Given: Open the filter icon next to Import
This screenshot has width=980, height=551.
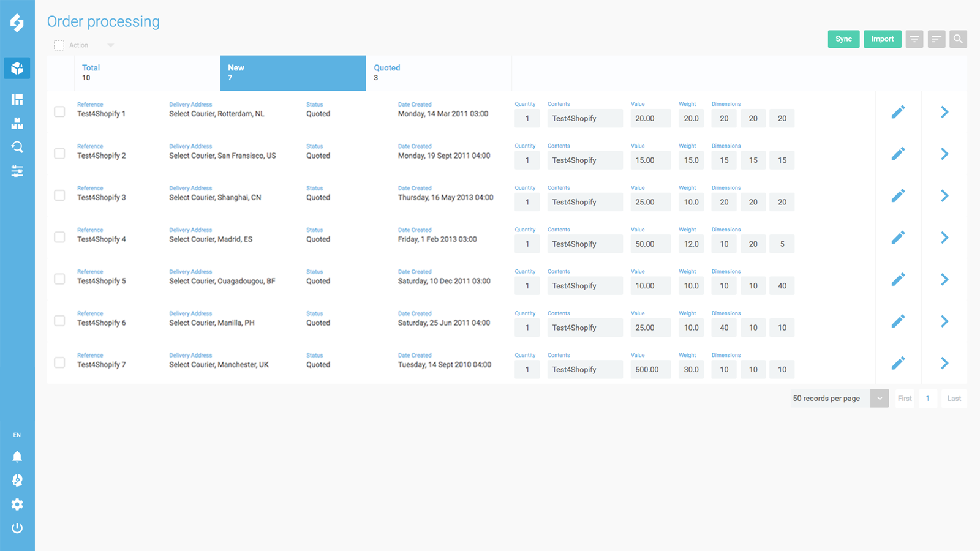Looking at the screenshot, I should coord(914,39).
